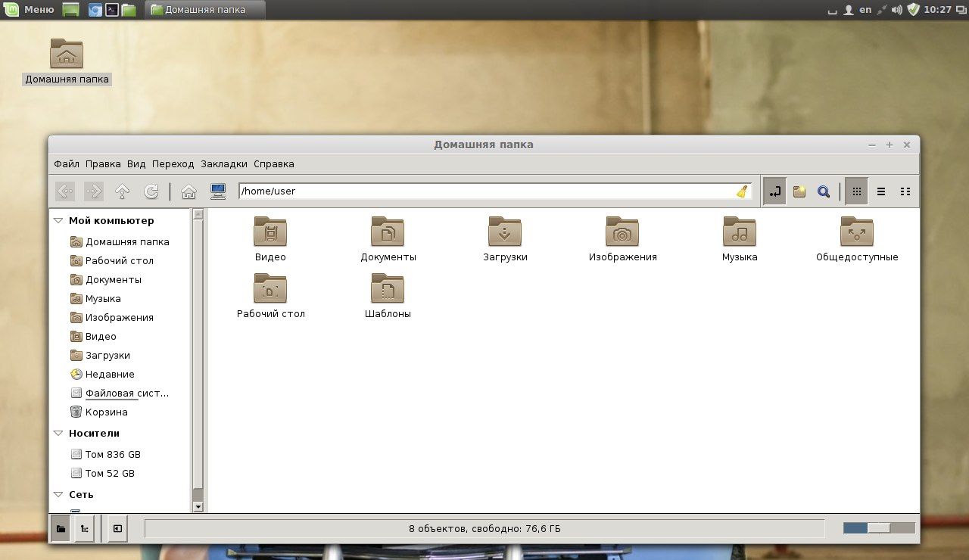Open the Музыка folder
Viewport: 969px width, 560px height.
(x=740, y=239)
